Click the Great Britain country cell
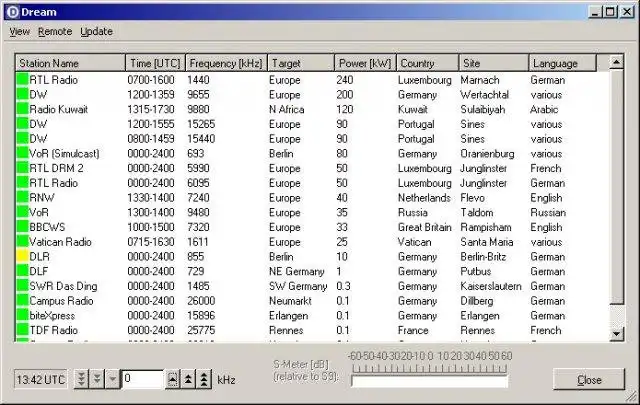The width and height of the screenshot is (640, 405). pyautogui.click(x=425, y=227)
